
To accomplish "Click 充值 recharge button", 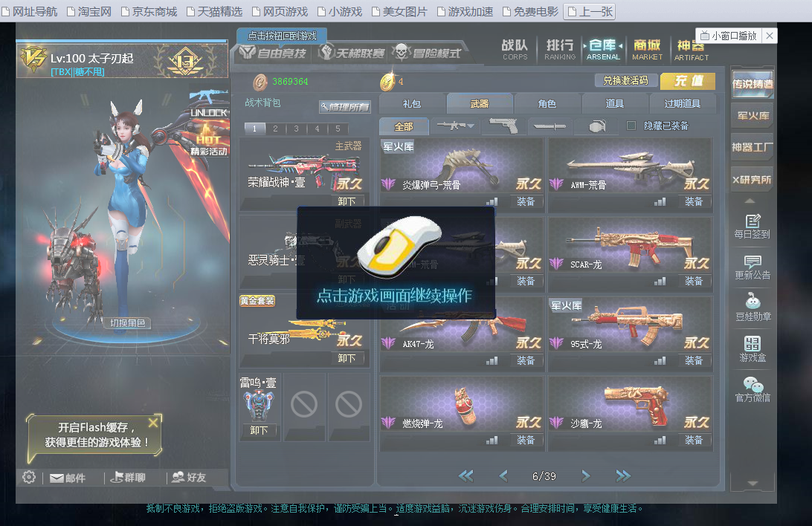I will pos(689,81).
